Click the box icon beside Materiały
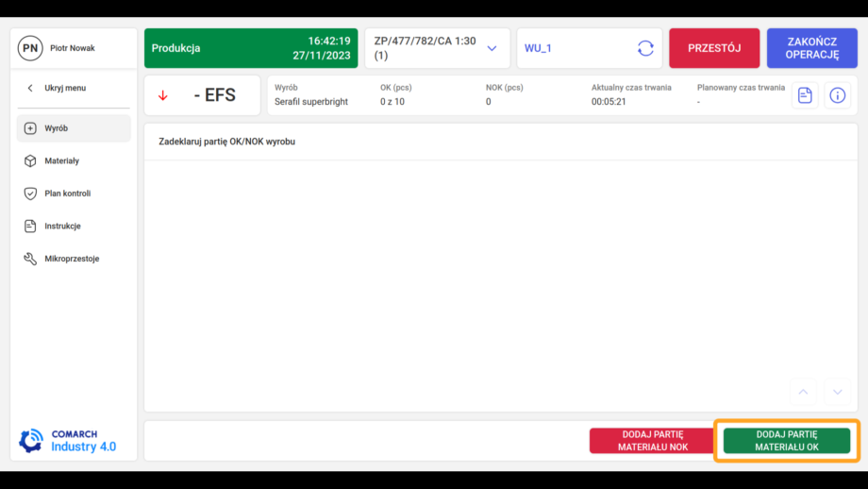Viewport: 868px width, 489px height. point(30,161)
